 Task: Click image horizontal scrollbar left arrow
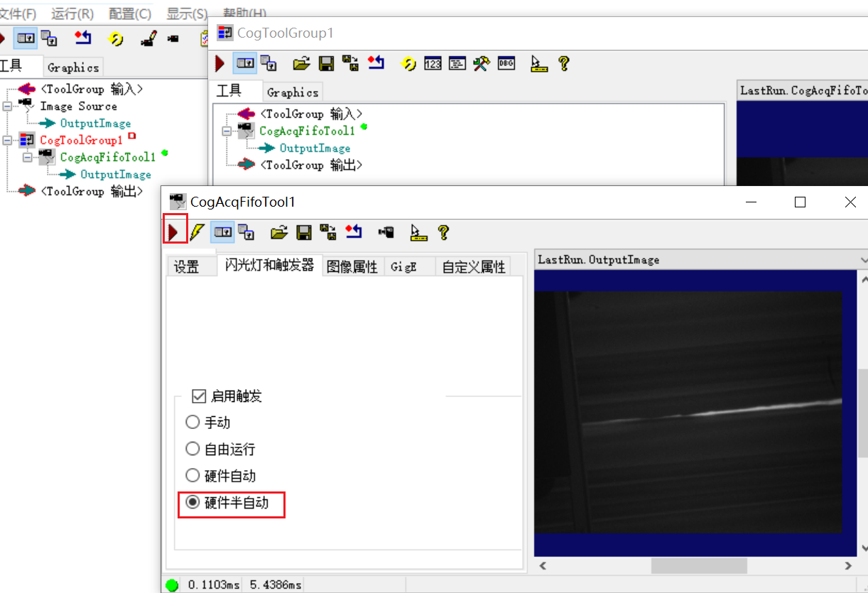tap(543, 566)
